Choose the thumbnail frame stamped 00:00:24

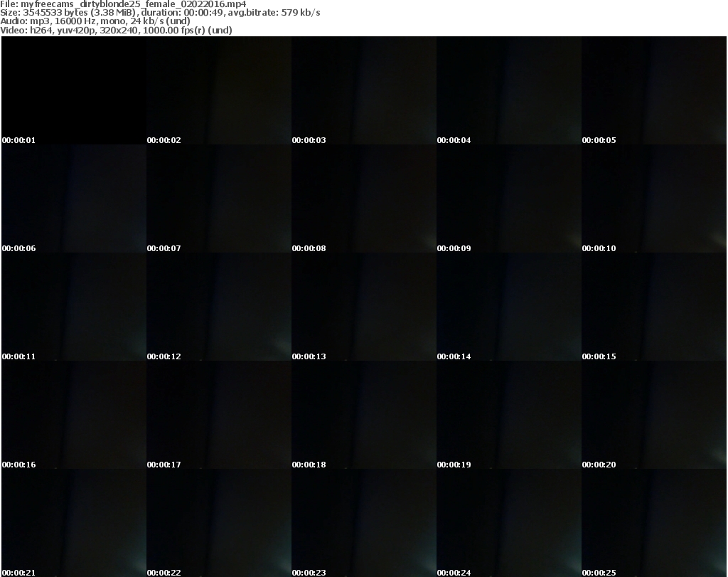click(x=509, y=523)
